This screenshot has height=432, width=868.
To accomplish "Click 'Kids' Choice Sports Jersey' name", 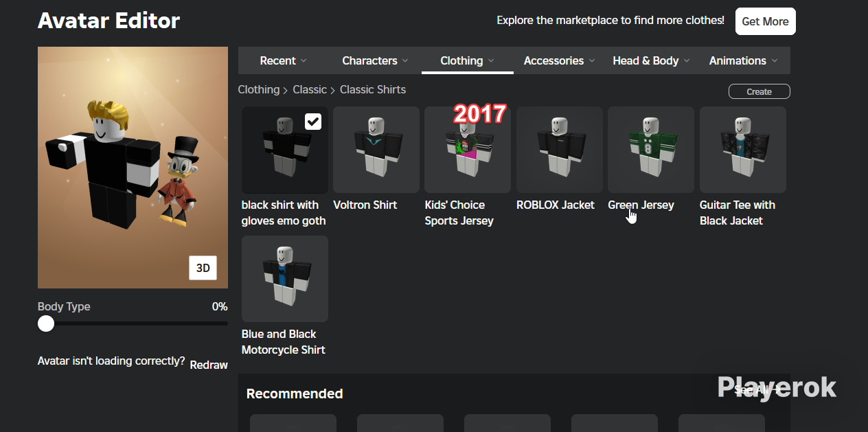I will coord(459,213).
